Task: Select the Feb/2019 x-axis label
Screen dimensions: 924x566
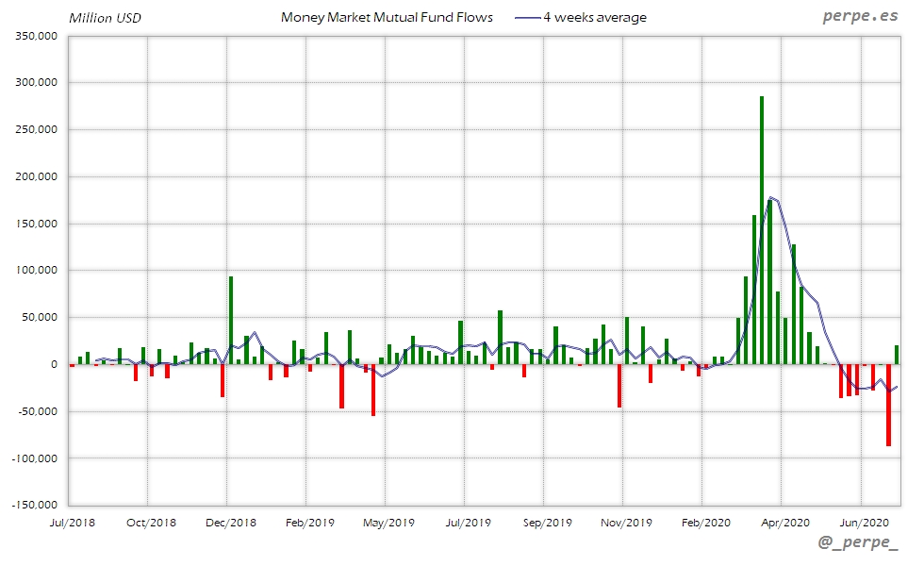Action: 309,522
